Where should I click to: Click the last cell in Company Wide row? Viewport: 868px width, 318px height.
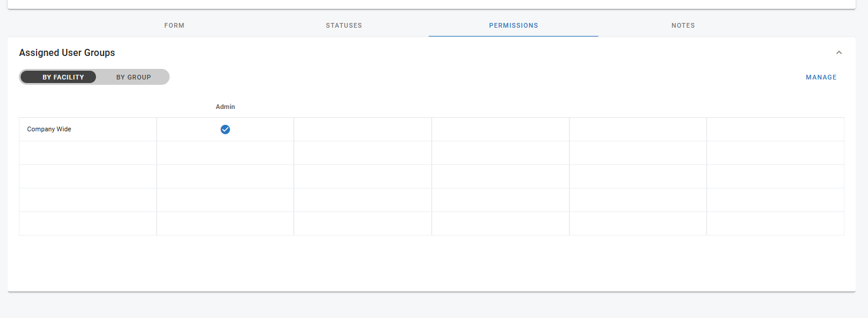click(x=775, y=130)
